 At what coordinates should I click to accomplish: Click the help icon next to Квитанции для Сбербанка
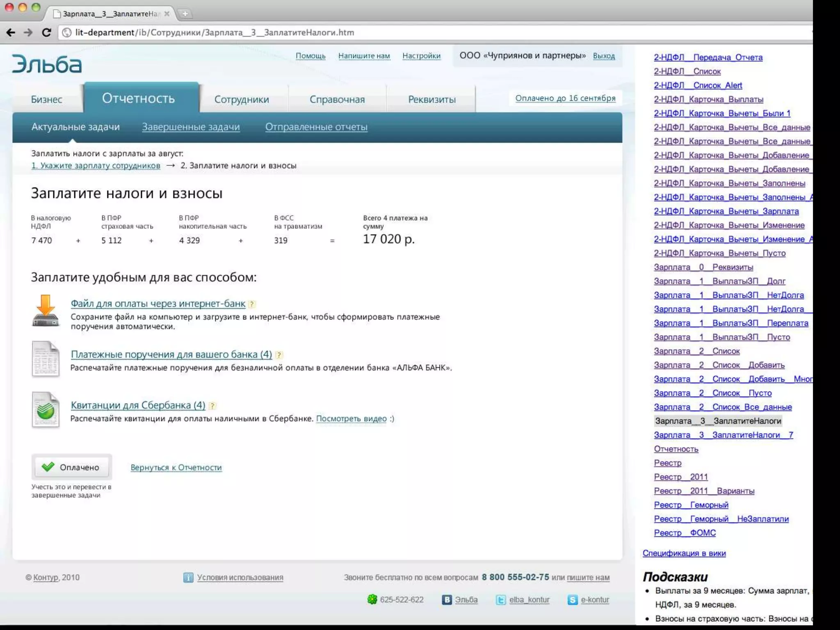[212, 406]
